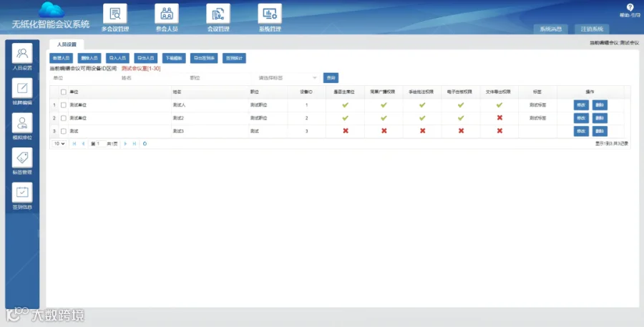
Task: Click the 下载模板 button
Action: (174, 59)
